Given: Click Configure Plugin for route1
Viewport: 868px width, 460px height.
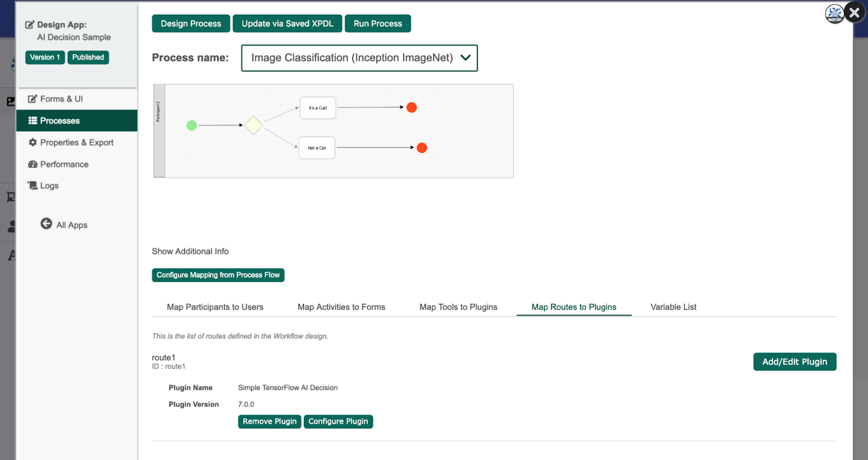Looking at the screenshot, I should point(338,421).
